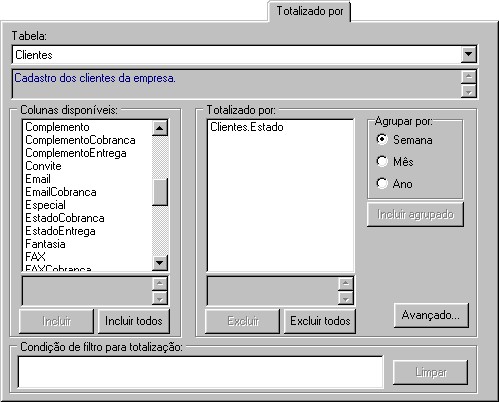Click the Excluir button
Screen dimensions: 499x402
tap(242, 321)
